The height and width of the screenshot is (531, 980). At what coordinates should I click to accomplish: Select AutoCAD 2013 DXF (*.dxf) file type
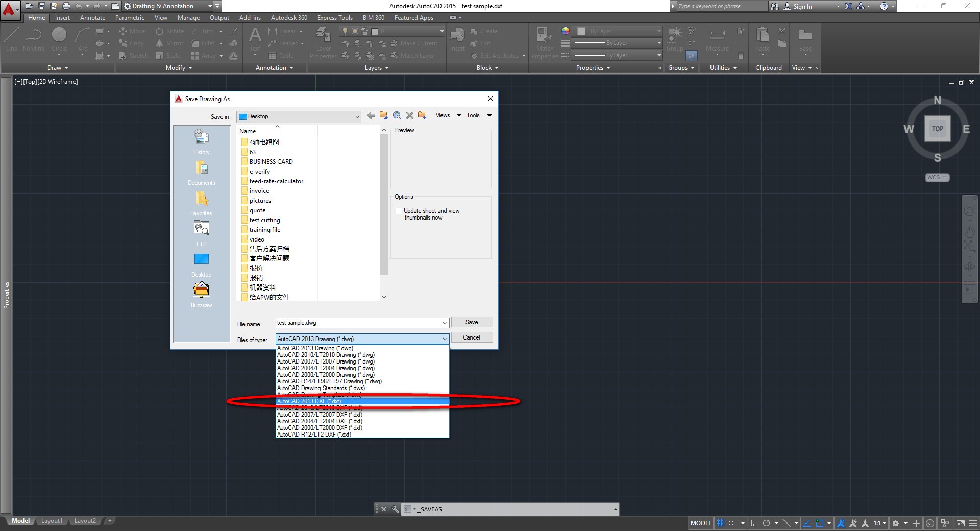pyautogui.click(x=362, y=401)
